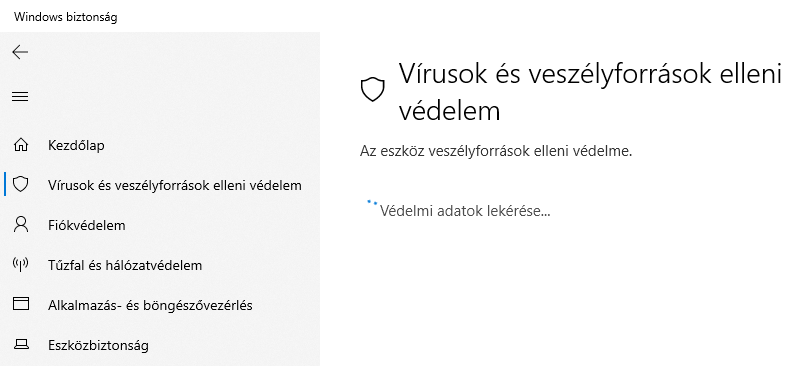Click the loading spinner dots
The width and height of the screenshot is (810, 366).
[x=372, y=203]
